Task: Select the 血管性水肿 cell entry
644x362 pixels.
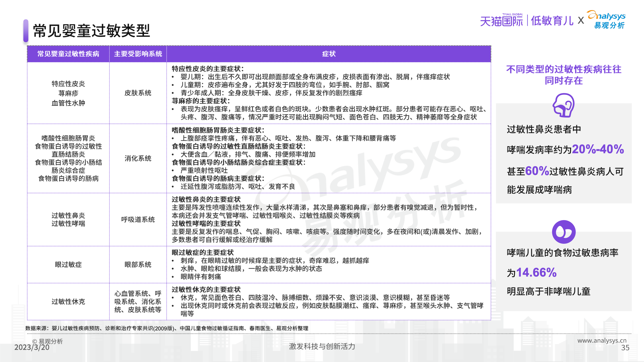Action: click(x=68, y=103)
